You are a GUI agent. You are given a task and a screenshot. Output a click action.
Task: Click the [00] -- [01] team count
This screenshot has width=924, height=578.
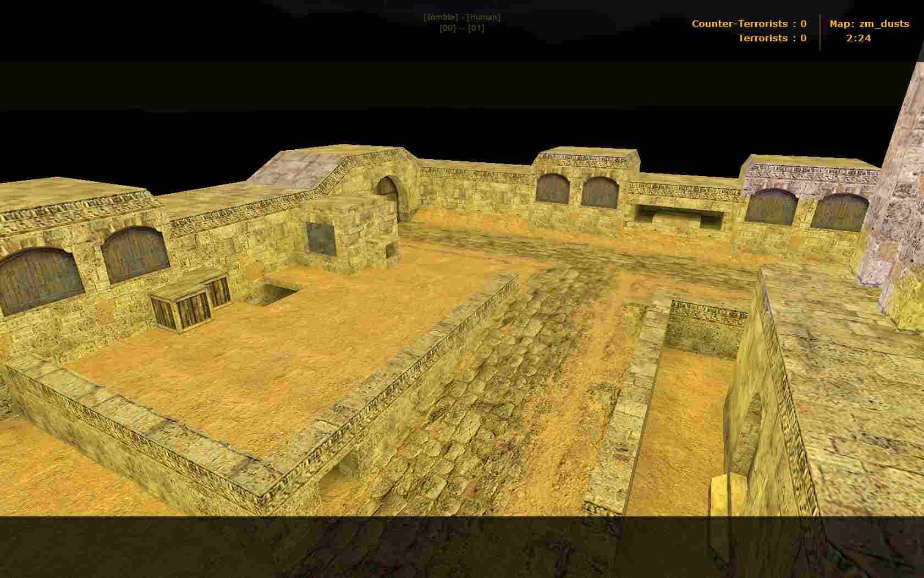coord(462,28)
